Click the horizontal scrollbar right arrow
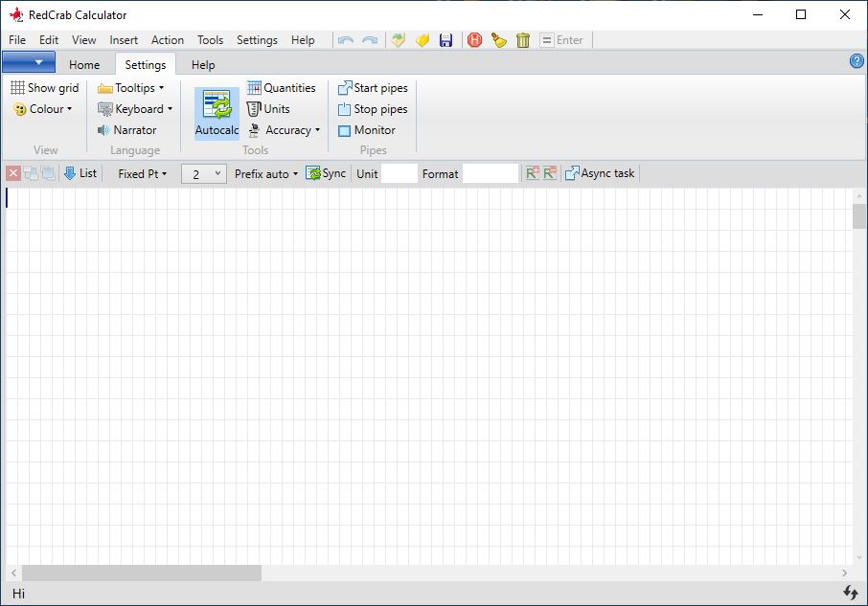 [x=844, y=572]
